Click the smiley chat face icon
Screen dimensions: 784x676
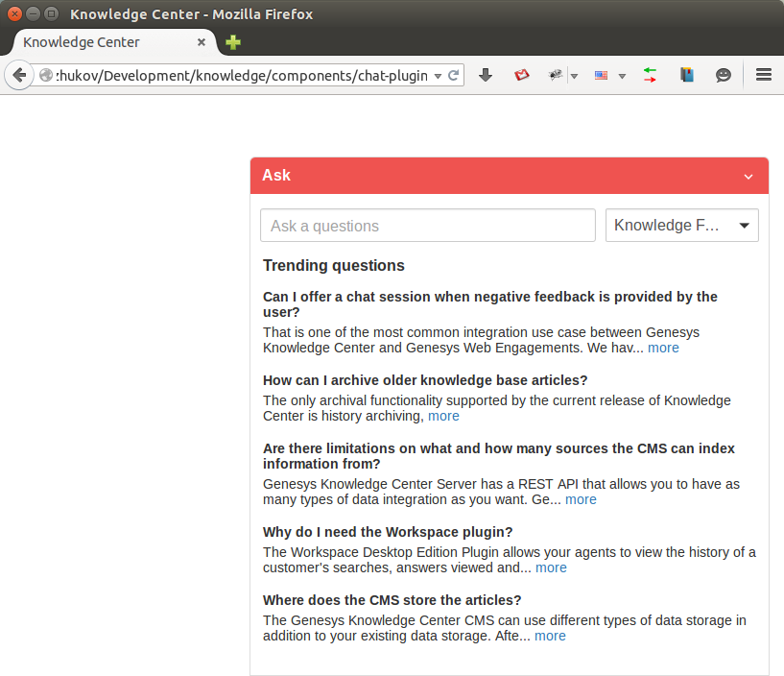point(724,75)
